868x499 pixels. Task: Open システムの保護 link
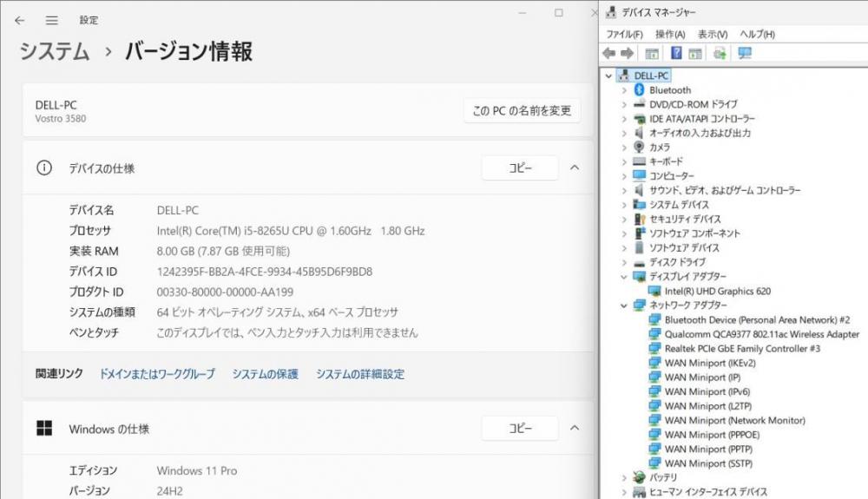[x=265, y=374]
